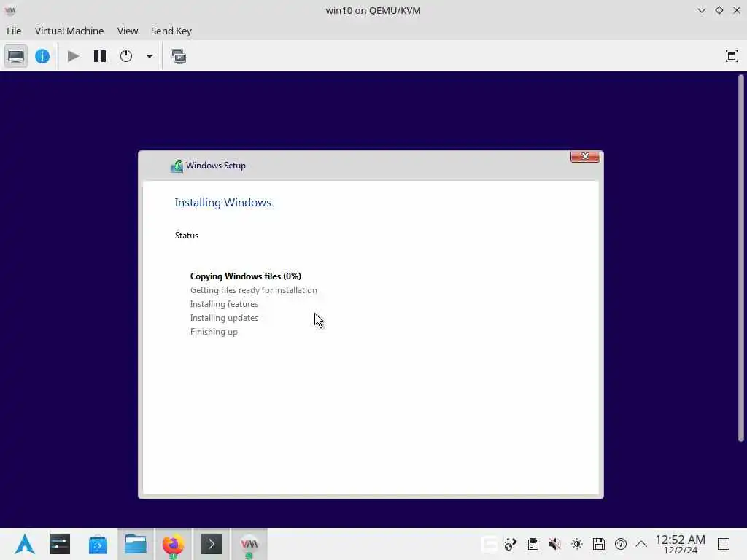Viewport: 747px width, 560px height.
Task: Click the 'Installing updates' step
Action: (x=224, y=318)
